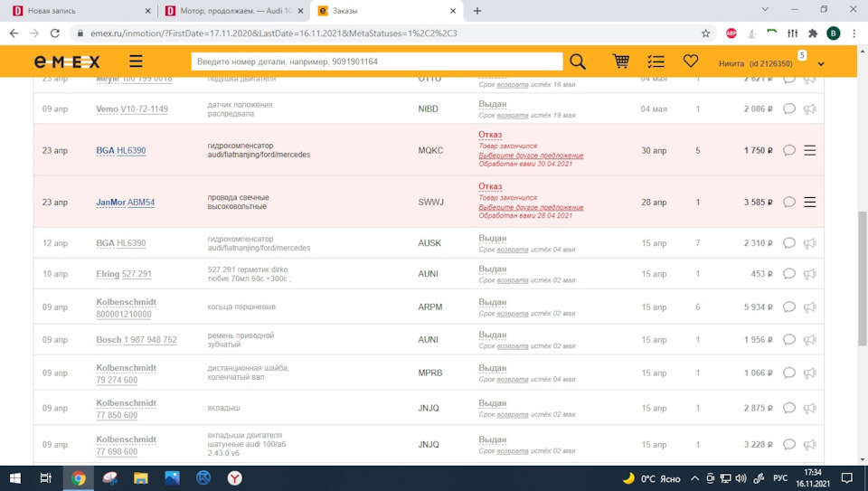Switch to the 'Новая запись' browser tab

(80, 11)
